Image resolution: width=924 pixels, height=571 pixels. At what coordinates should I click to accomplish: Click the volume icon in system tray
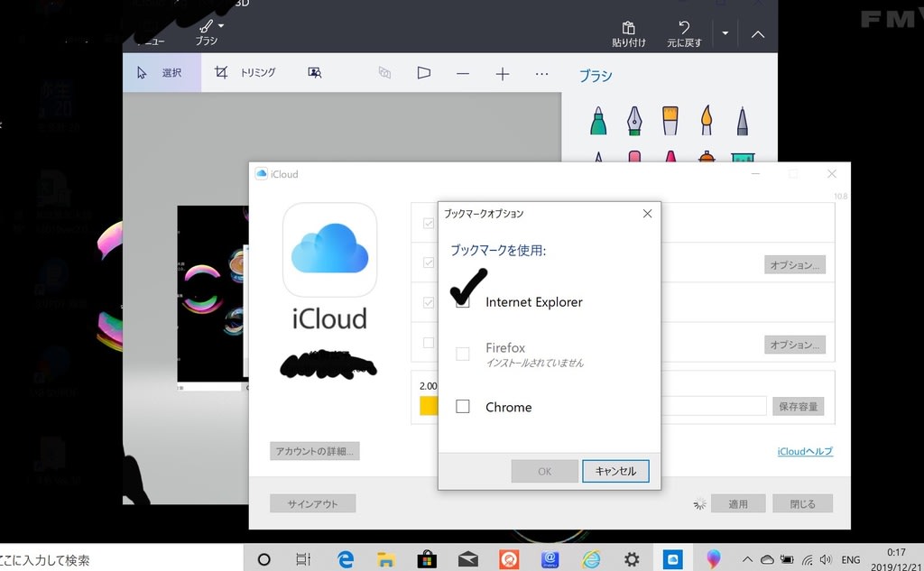point(827,560)
